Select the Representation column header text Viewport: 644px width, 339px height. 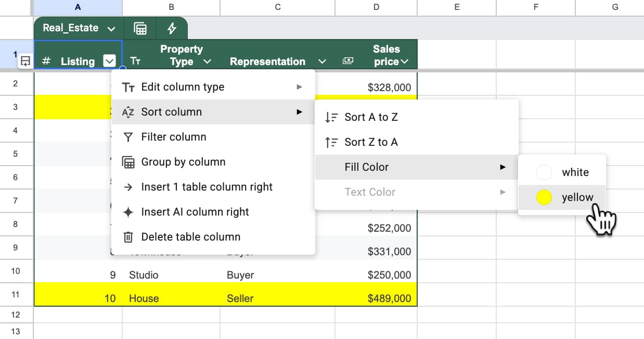point(267,61)
